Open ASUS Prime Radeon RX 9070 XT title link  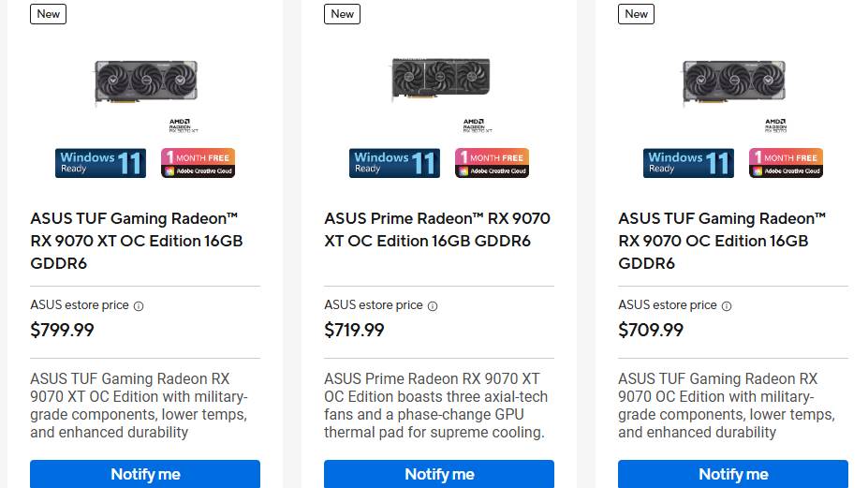coord(437,229)
